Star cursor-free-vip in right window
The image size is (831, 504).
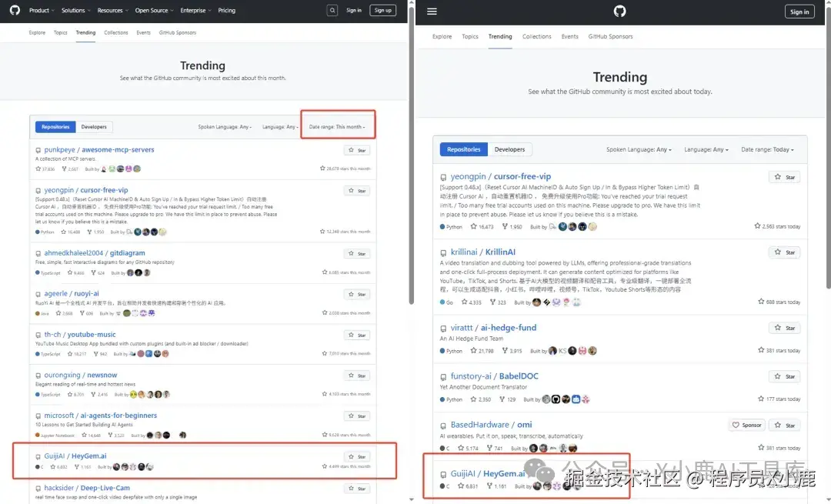[784, 177]
